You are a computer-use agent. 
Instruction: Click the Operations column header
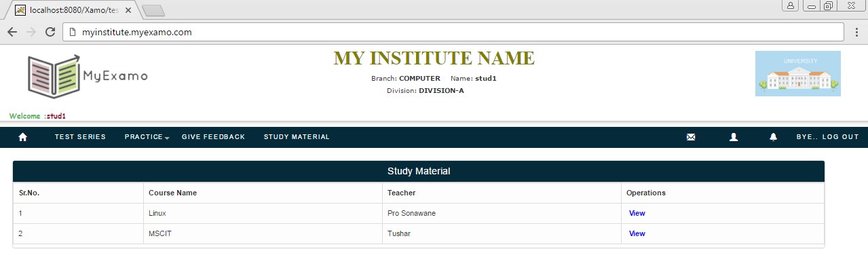tap(646, 193)
